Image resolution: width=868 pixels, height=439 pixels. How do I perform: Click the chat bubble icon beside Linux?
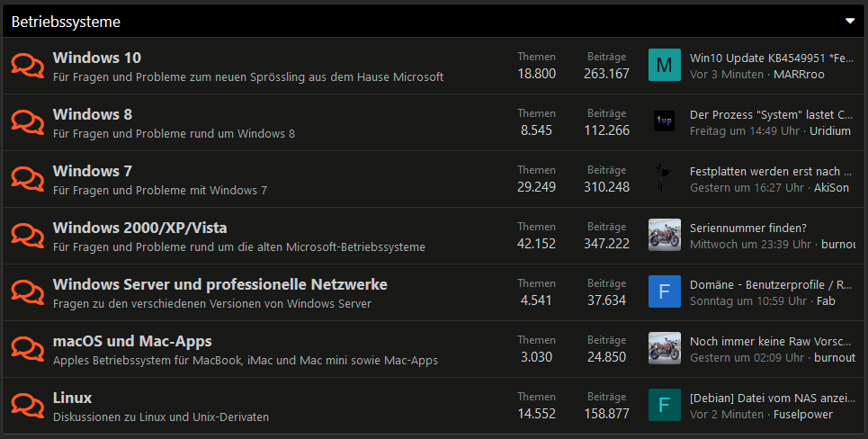(x=28, y=406)
